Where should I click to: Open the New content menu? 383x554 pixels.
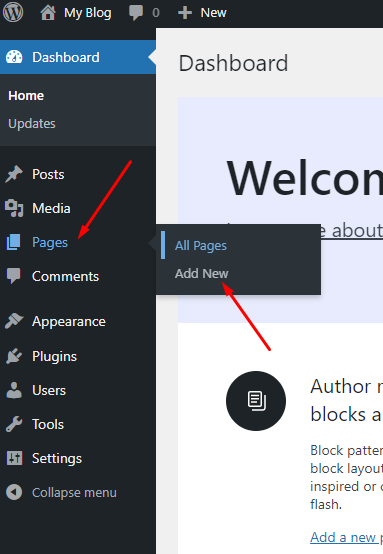(213, 13)
